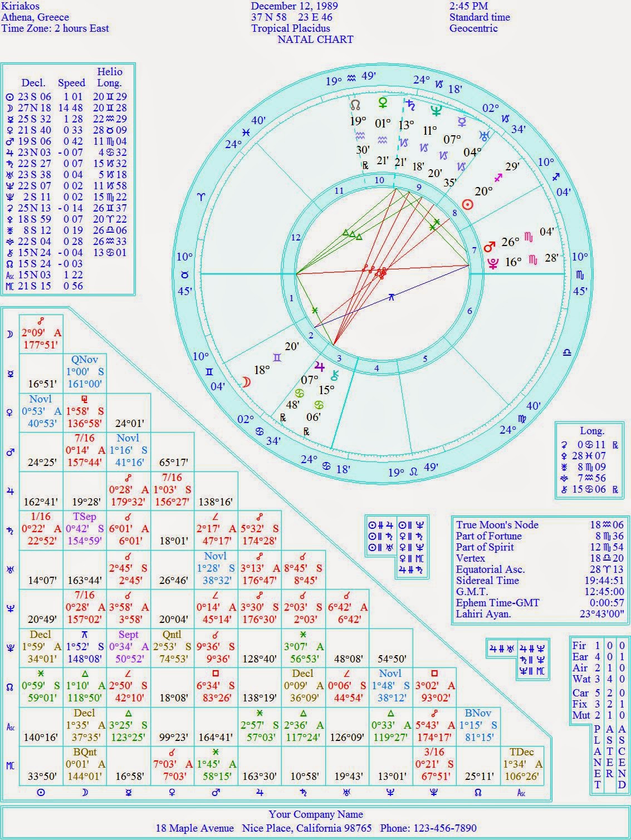Select the green Venus glyph in the wheel
Screen dimensions: 631x840
point(383,102)
